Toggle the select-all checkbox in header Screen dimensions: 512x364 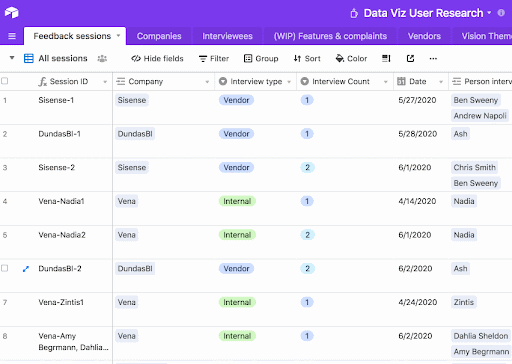[5, 81]
